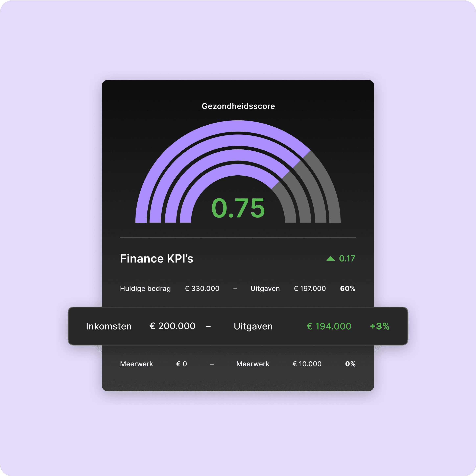
Task: Click the € 197.000 expenses amount
Action: (x=310, y=289)
